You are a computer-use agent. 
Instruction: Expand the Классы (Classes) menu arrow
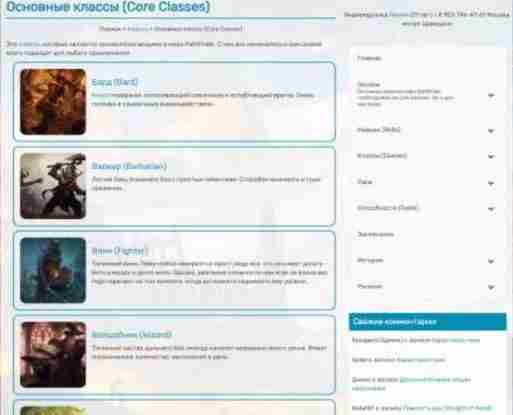(x=491, y=156)
